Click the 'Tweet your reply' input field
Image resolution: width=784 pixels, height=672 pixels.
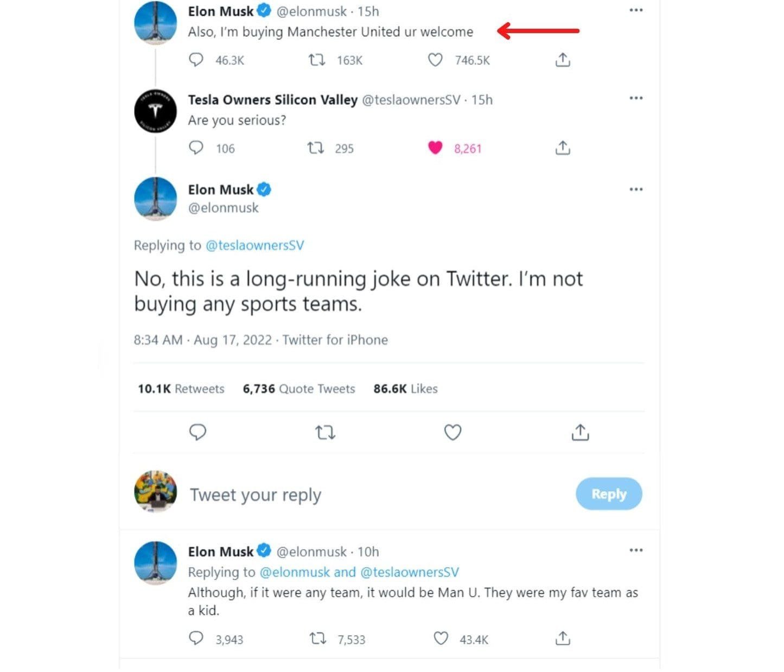click(256, 494)
